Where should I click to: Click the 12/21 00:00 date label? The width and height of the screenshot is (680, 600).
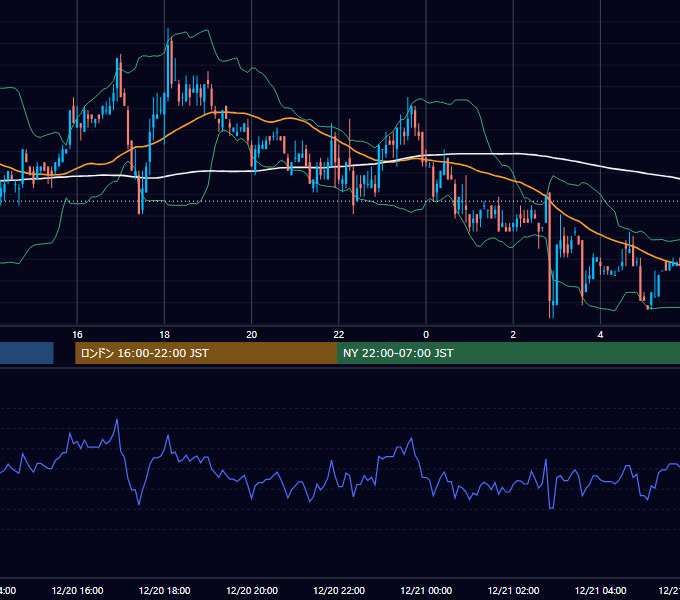pyautogui.click(x=426, y=590)
